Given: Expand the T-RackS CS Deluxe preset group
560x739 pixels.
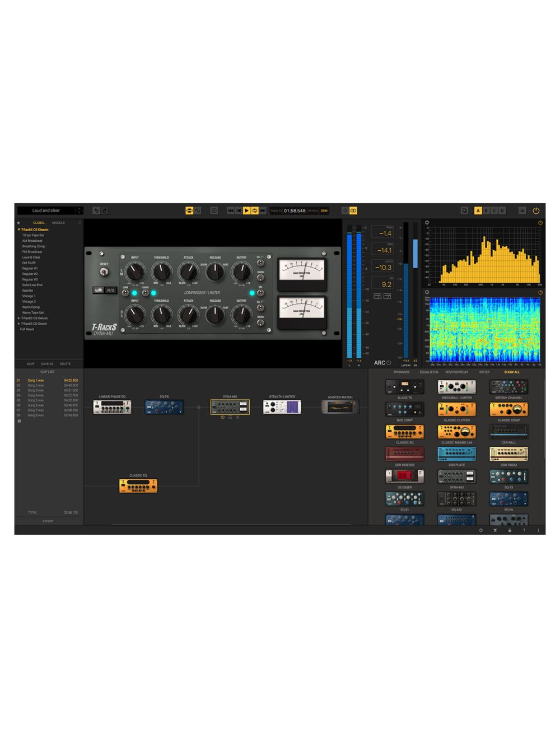Looking at the screenshot, I should [x=19, y=318].
